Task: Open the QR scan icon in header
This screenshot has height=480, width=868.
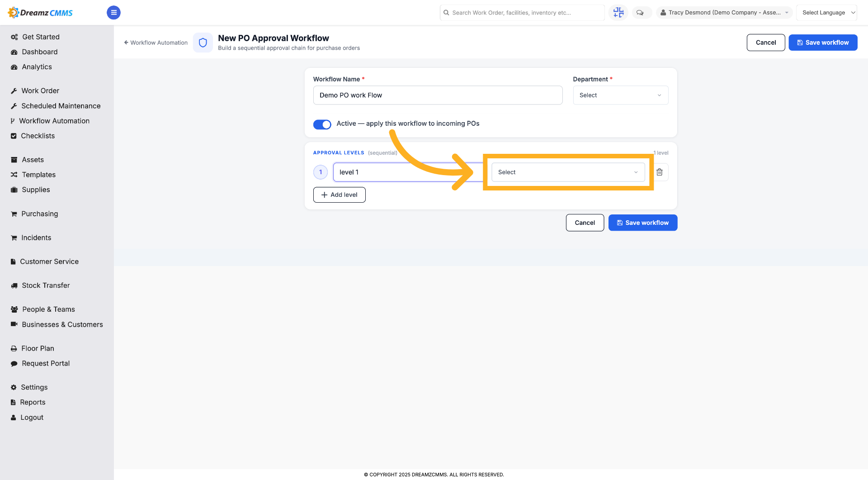Action: [x=618, y=13]
